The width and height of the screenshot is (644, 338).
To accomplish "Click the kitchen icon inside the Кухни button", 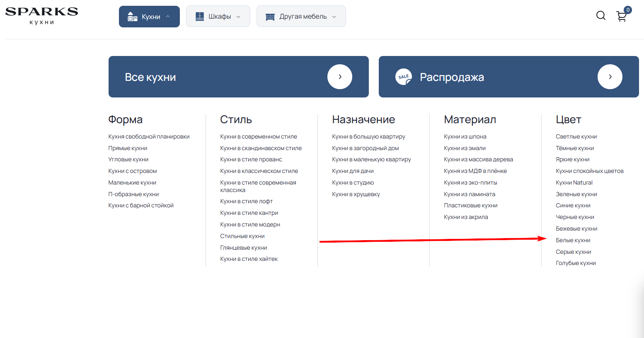I will pyautogui.click(x=132, y=16).
